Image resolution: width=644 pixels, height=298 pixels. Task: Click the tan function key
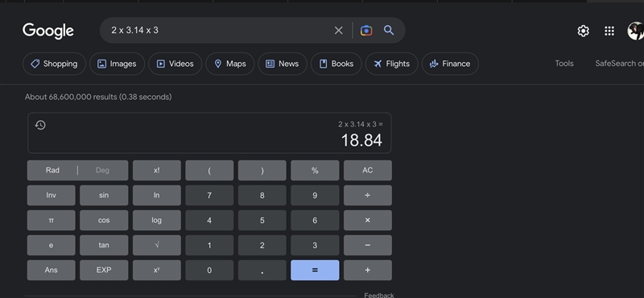[x=104, y=246]
